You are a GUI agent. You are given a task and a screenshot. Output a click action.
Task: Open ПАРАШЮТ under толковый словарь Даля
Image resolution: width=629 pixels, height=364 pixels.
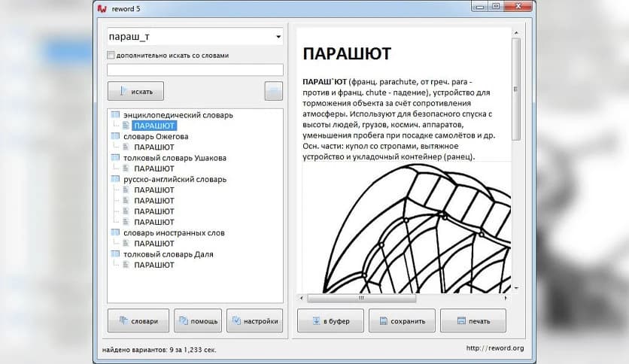pos(154,265)
